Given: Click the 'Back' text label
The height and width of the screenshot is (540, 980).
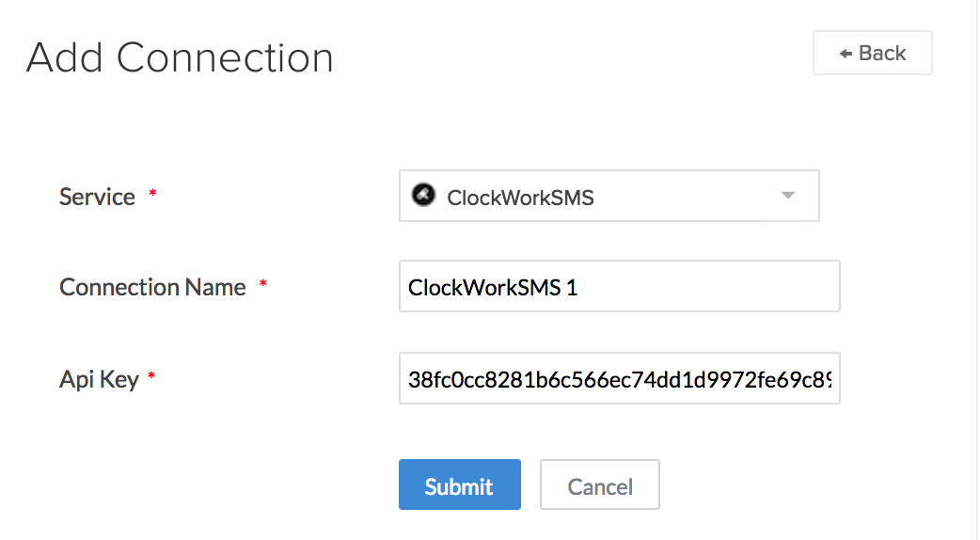Looking at the screenshot, I should [882, 54].
